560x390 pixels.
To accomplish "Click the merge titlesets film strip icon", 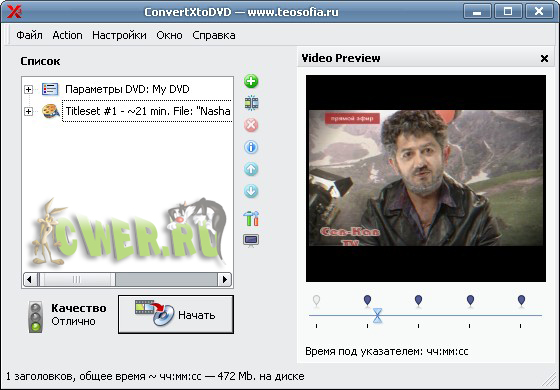I will point(251,103).
